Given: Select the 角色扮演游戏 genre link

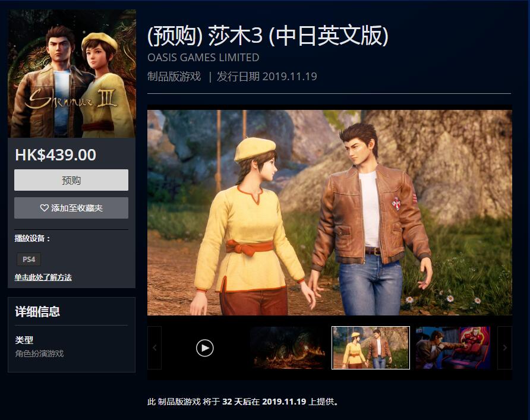Looking at the screenshot, I should (39, 353).
